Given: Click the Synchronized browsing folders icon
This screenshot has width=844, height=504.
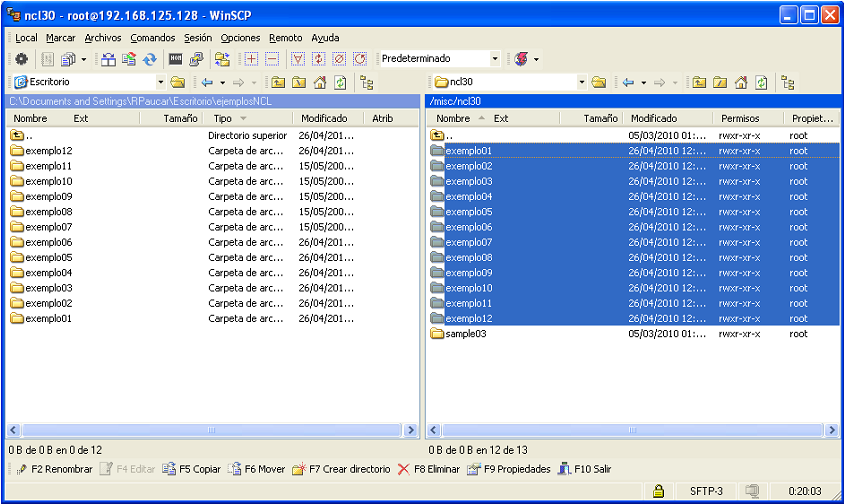Looking at the screenshot, I should (222, 59).
